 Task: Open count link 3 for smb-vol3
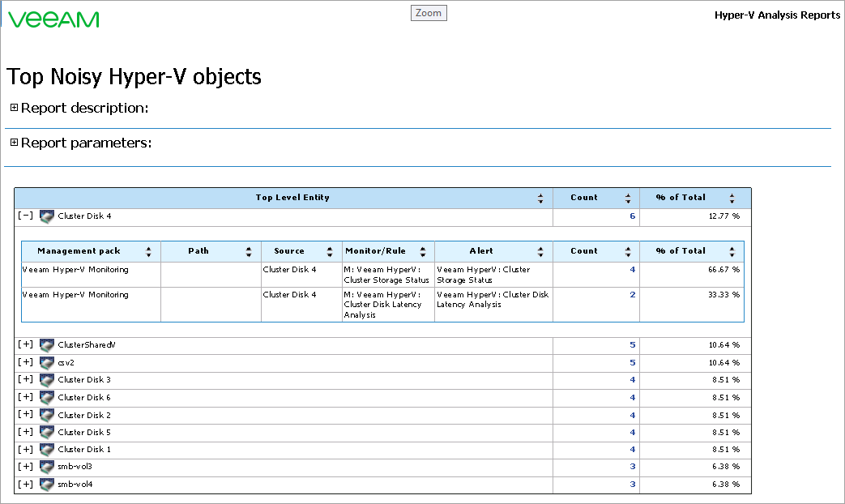click(633, 467)
